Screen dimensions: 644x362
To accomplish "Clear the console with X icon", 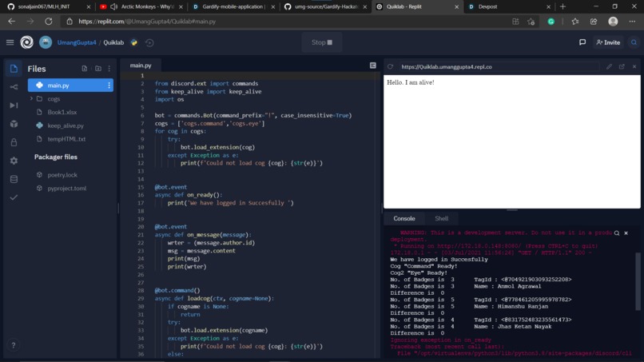I will 626,233.
